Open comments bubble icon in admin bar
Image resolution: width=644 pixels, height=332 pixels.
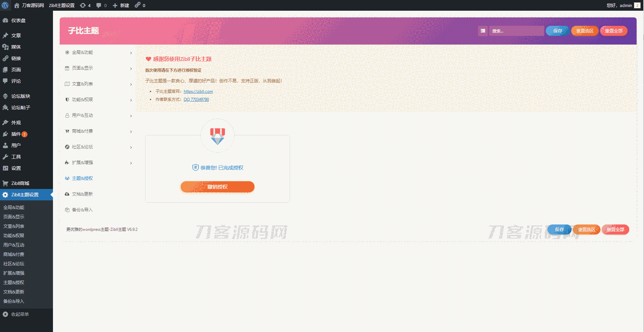click(x=99, y=5)
